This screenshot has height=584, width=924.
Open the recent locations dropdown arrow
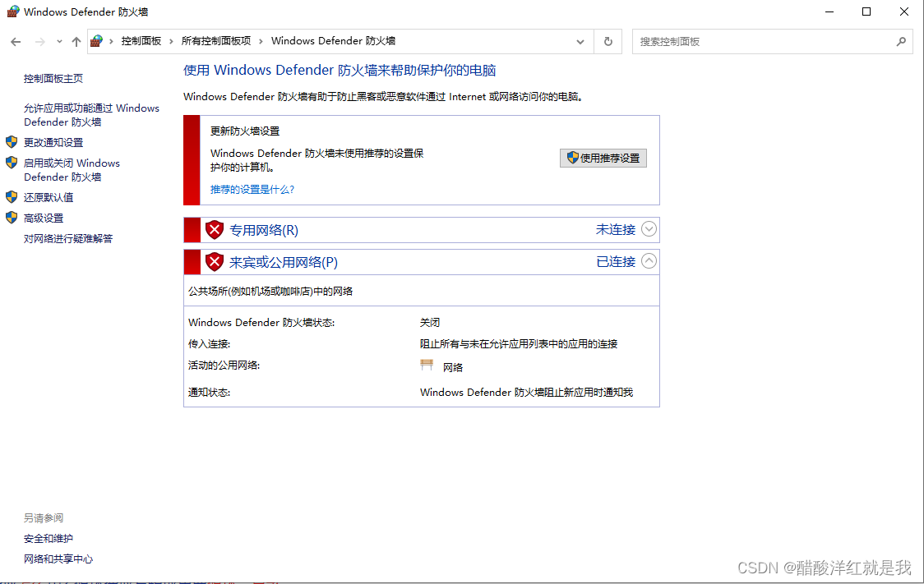pos(59,42)
